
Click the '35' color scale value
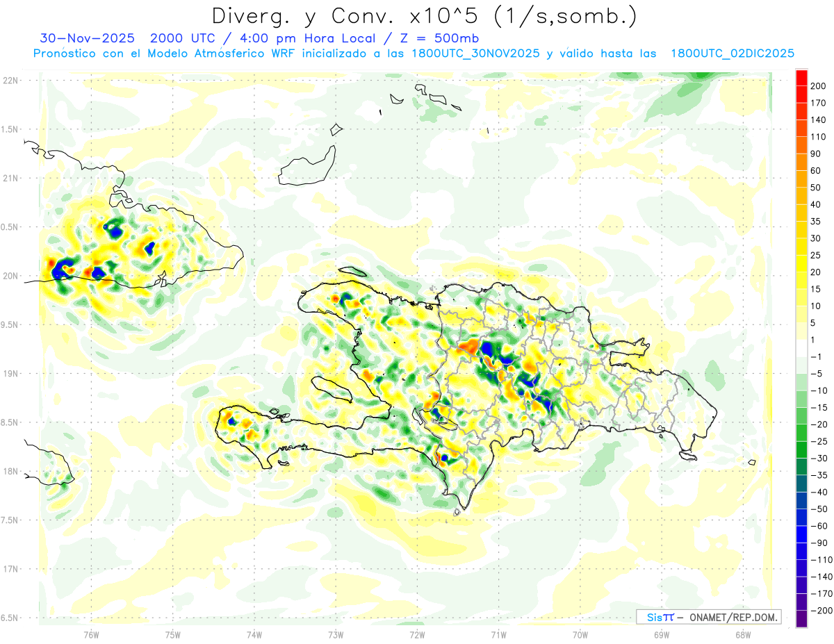816,222
